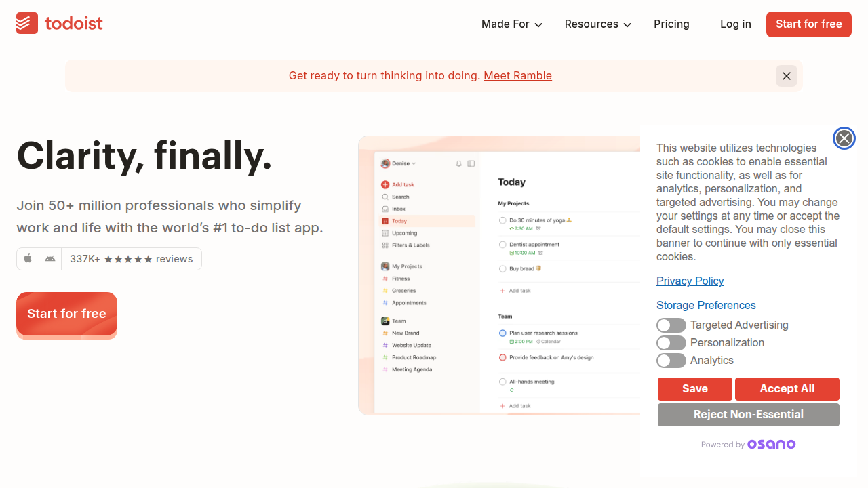Click the Appointments project hash icon
The height and width of the screenshot is (488, 868).
click(x=385, y=303)
